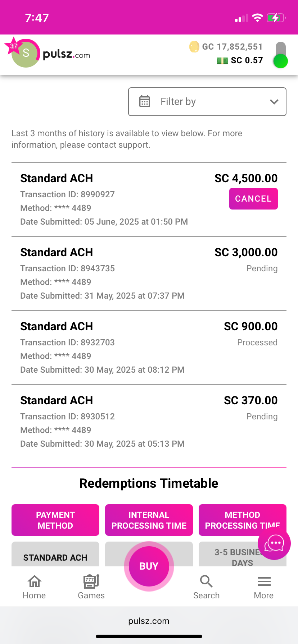Cancel the SC 4,500.00 redemption
Screen dimensions: 298x644
pos(253,199)
